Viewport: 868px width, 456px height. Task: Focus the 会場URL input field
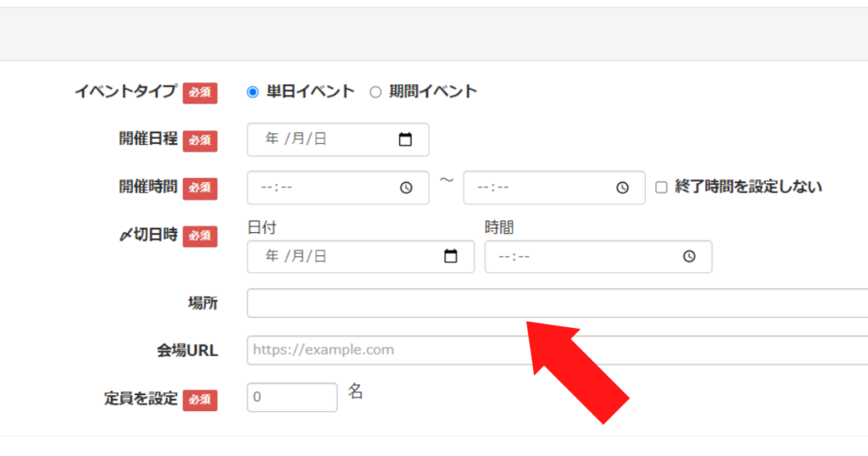558,350
